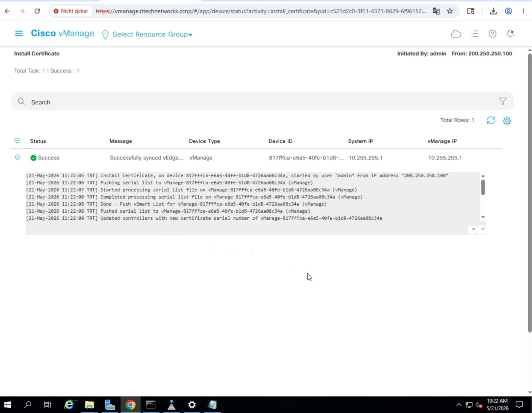Collapse the Success row details
This screenshot has height=413, width=532.
pos(17,157)
